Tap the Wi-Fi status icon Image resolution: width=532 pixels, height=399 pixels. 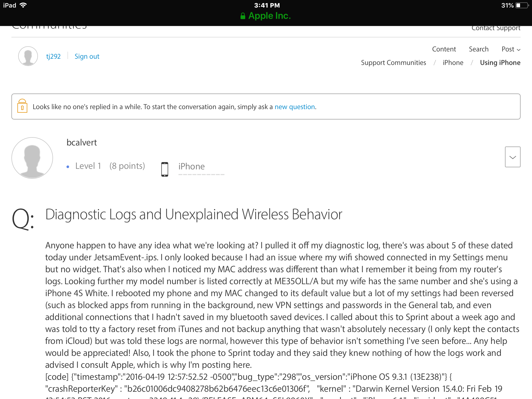(x=23, y=5)
